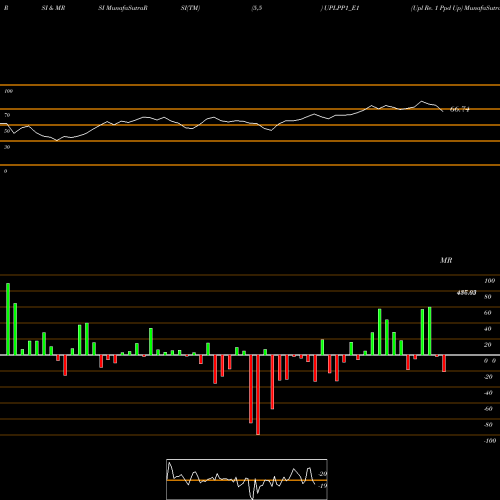
Task: Open the mini overview chart thumbnail at bottom
Action: [247, 479]
